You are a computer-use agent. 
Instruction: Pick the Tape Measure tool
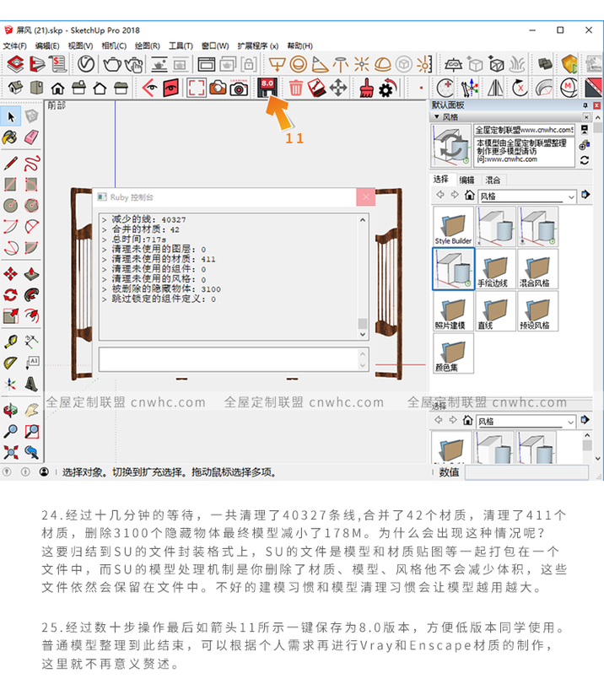(11, 342)
